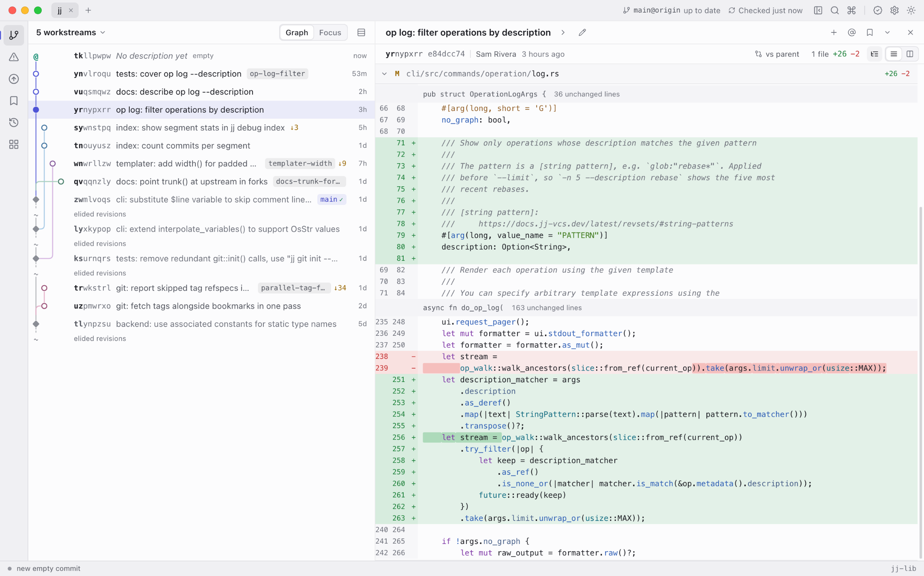Open the operation history sidebar icon
The width and height of the screenshot is (924, 576).
tap(14, 123)
